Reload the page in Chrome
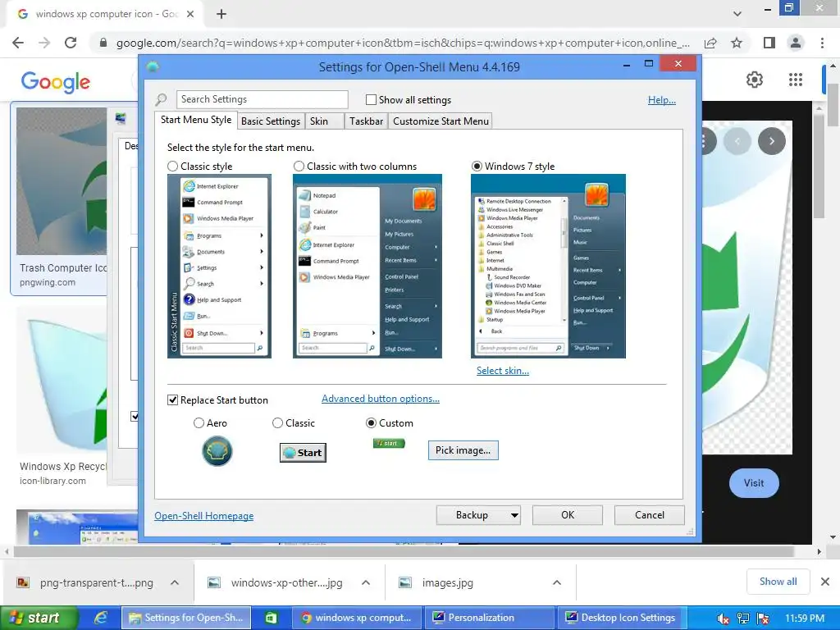840x630 pixels. (71, 43)
